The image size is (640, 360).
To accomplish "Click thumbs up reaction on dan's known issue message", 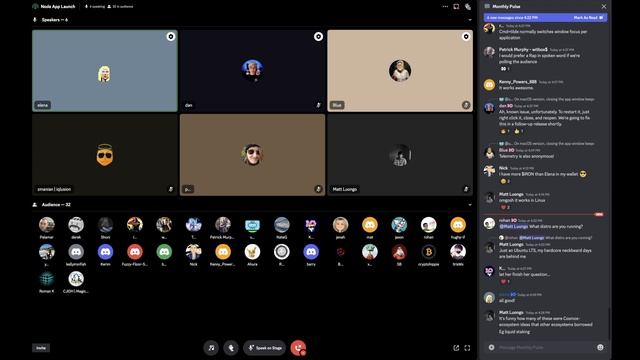I will coord(519,131).
